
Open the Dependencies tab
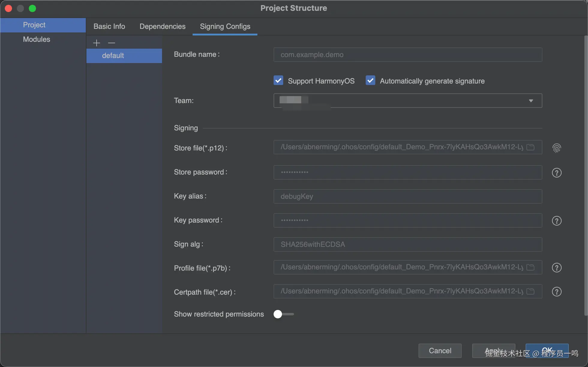click(162, 26)
